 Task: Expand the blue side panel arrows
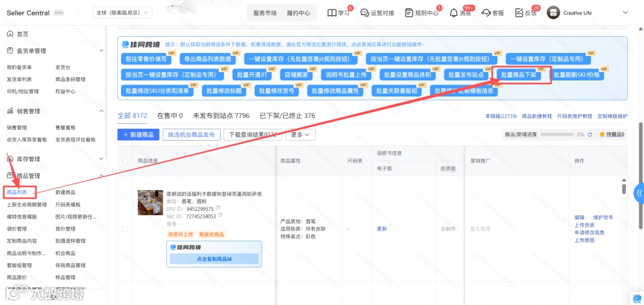tap(639, 193)
